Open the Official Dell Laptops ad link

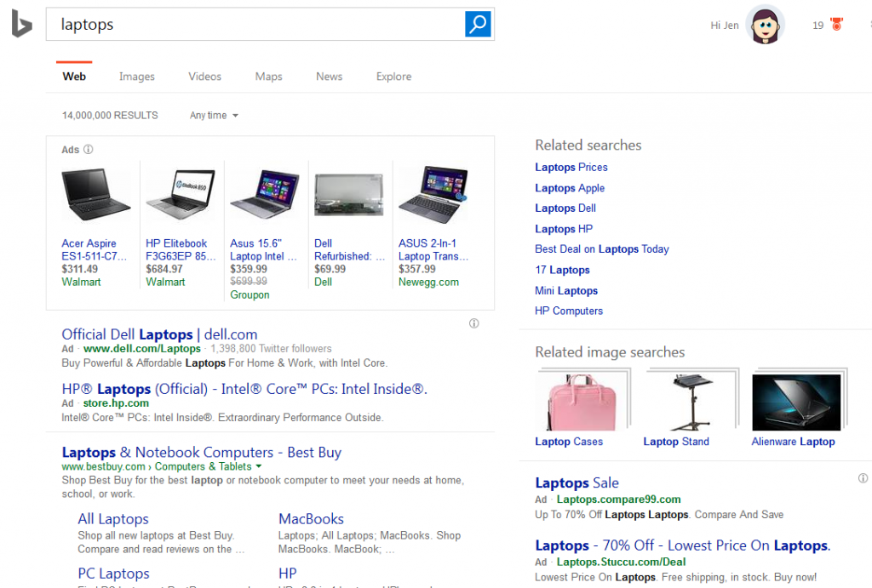[159, 334]
